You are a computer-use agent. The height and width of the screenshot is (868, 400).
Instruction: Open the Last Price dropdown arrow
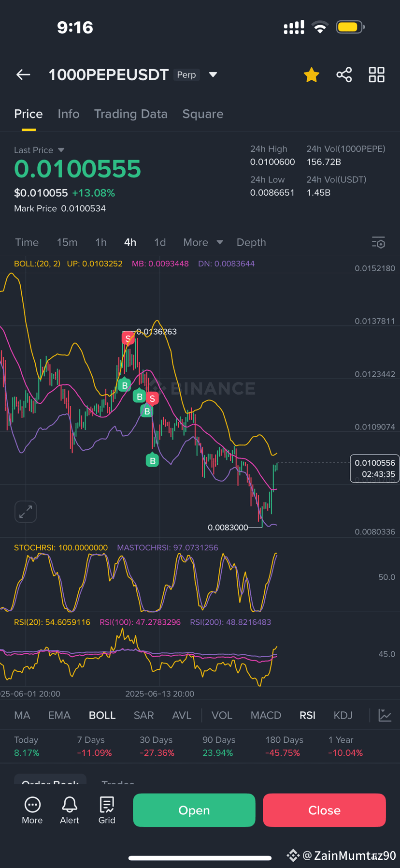(x=61, y=150)
